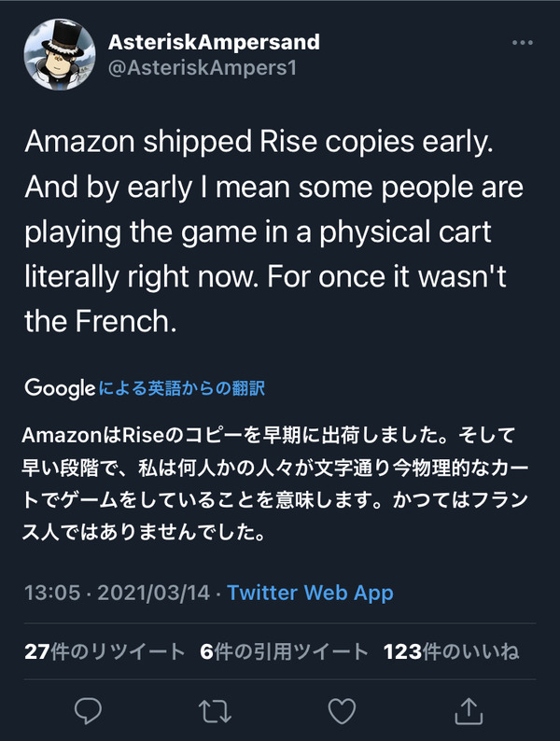View the 123件のいいね likes list

[451, 651]
